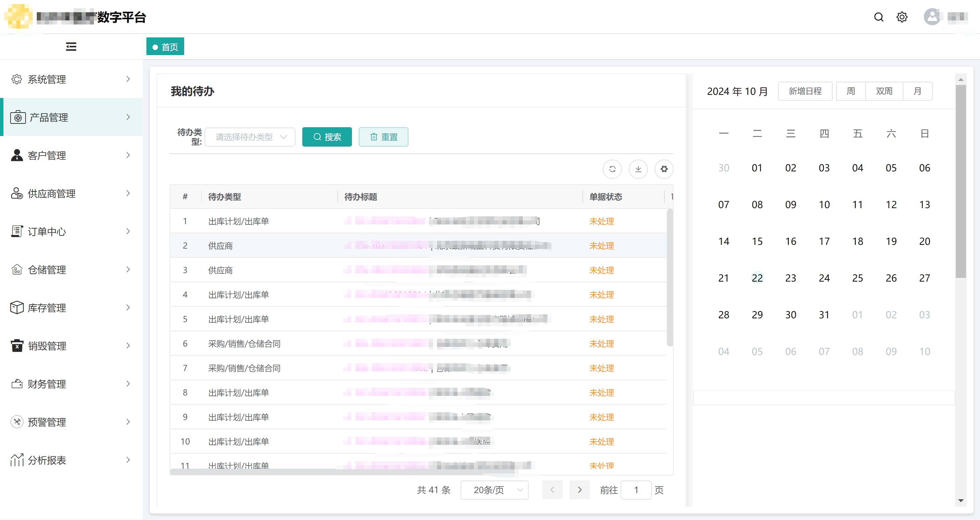The image size is (980, 520).
Task: Open the settings gear in the header
Action: (902, 17)
